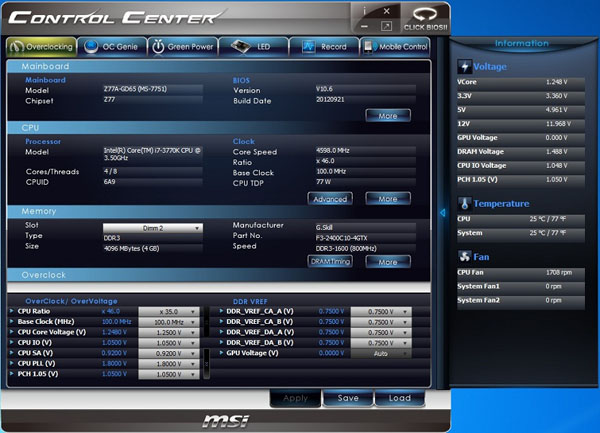Click the detach window icon in title area
This screenshot has height=433, width=600.
386,26
